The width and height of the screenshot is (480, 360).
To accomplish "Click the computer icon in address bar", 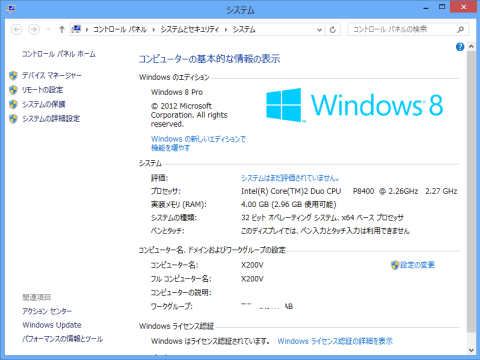I will click(x=77, y=29).
